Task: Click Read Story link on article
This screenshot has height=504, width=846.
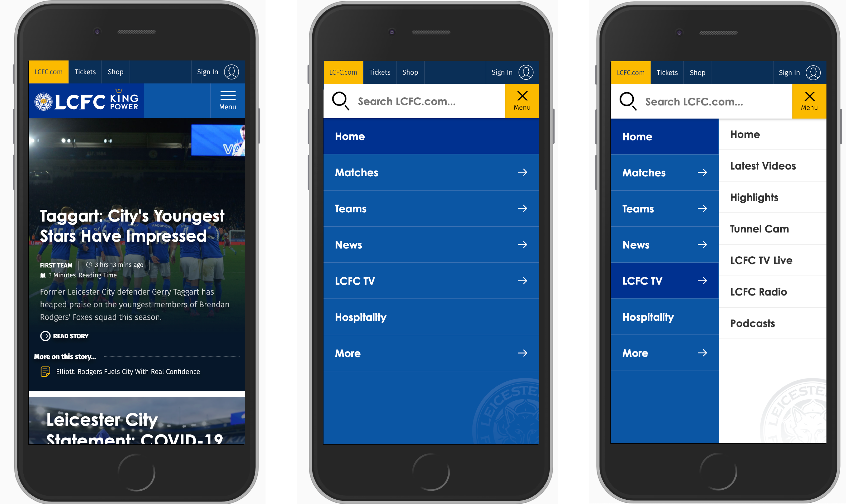Action: [64, 335]
